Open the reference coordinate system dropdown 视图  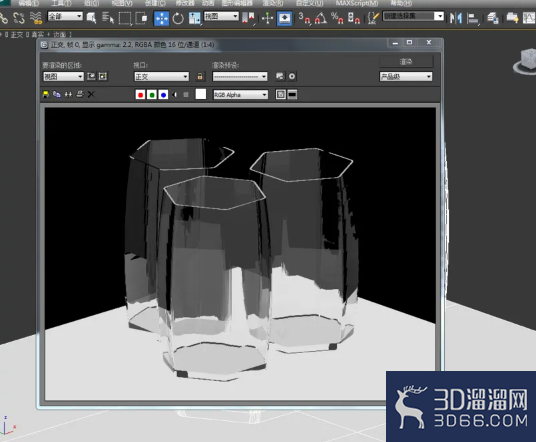tap(221, 16)
